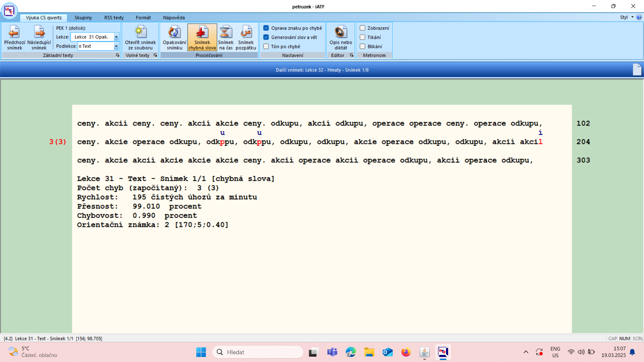The height and width of the screenshot is (362, 644).
Task: Go to Předchozí snímek
Action: tap(14, 38)
